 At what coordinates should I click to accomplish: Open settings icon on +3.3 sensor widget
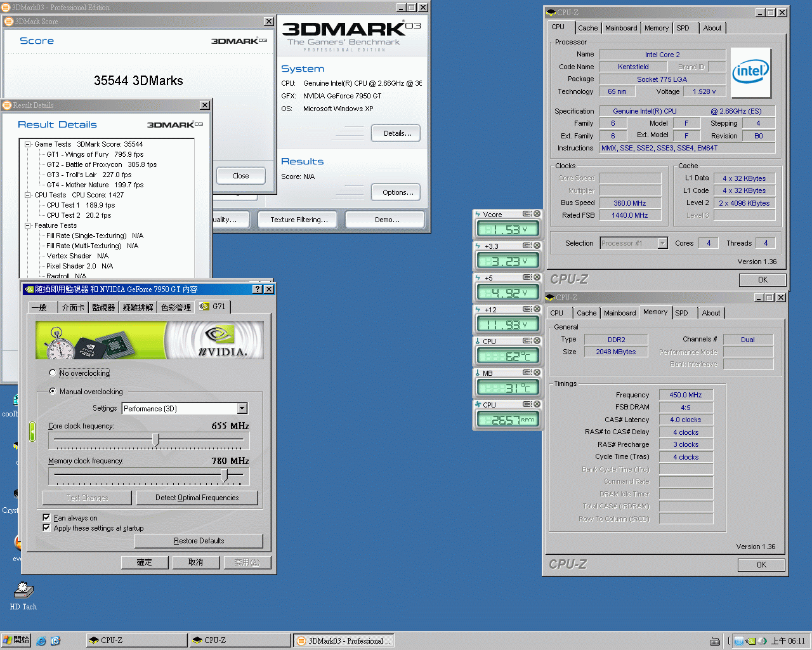coord(527,246)
